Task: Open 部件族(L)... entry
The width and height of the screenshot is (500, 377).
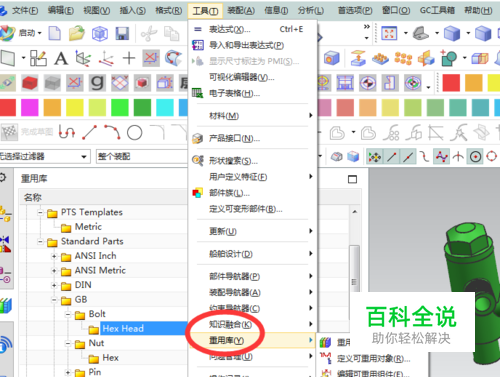Action: pyautogui.click(x=252, y=193)
